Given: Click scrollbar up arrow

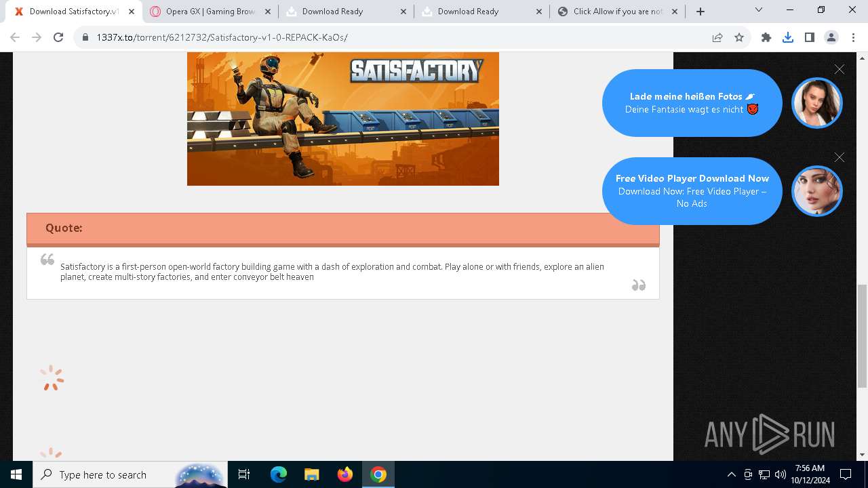Looking at the screenshot, I should coord(863,58).
